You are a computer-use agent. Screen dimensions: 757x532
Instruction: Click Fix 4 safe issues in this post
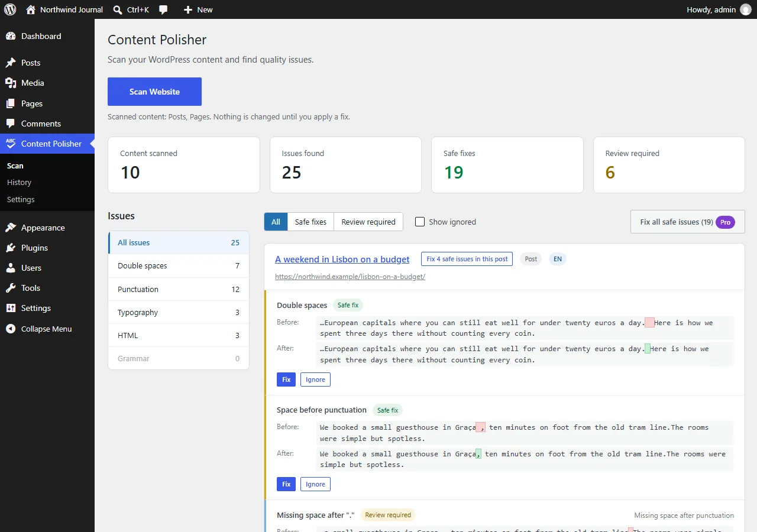(467, 259)
